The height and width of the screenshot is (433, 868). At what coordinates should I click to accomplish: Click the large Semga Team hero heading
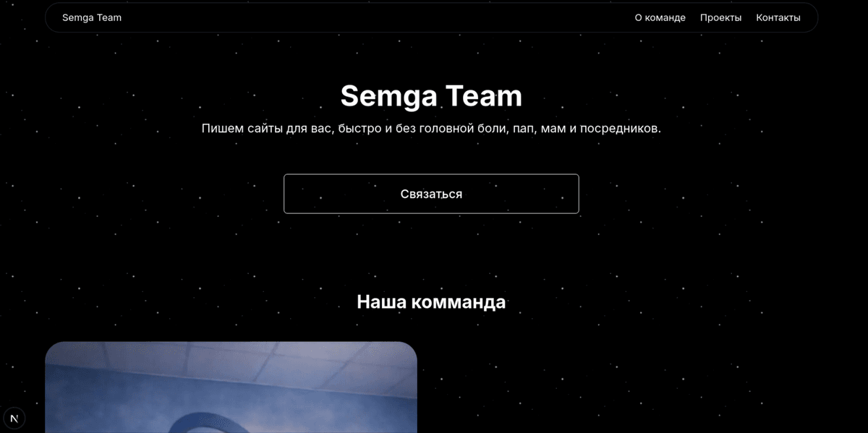coord(431,96)
